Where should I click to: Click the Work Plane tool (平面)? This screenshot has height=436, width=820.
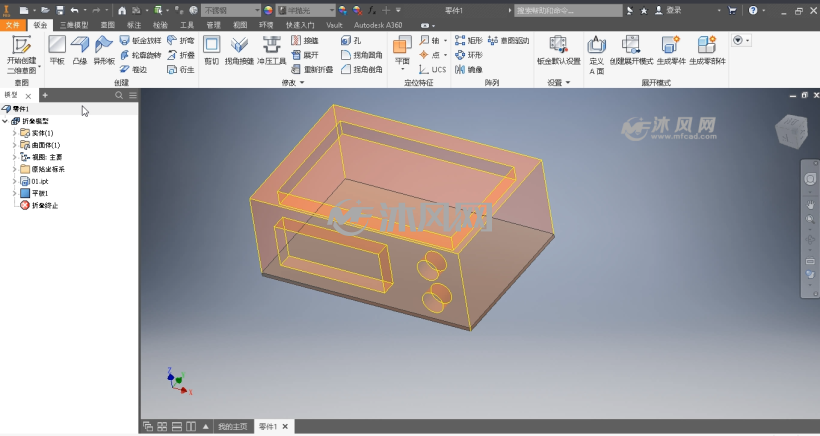pyautogui.click(x=402, y=51)
